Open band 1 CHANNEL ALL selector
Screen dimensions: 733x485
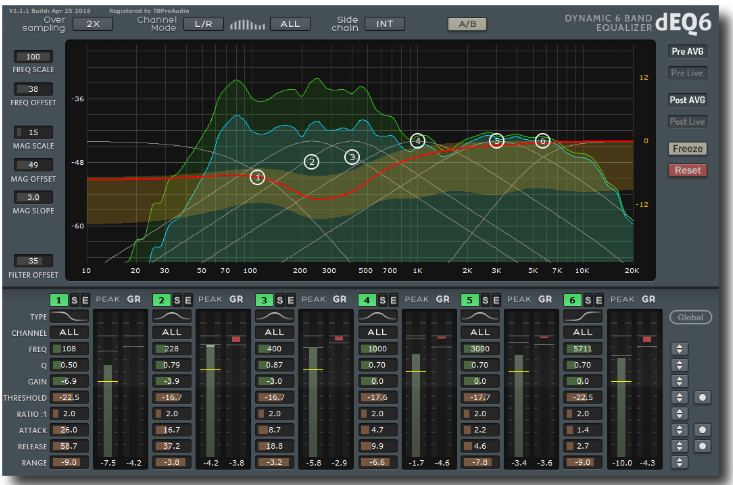[69, 333]
